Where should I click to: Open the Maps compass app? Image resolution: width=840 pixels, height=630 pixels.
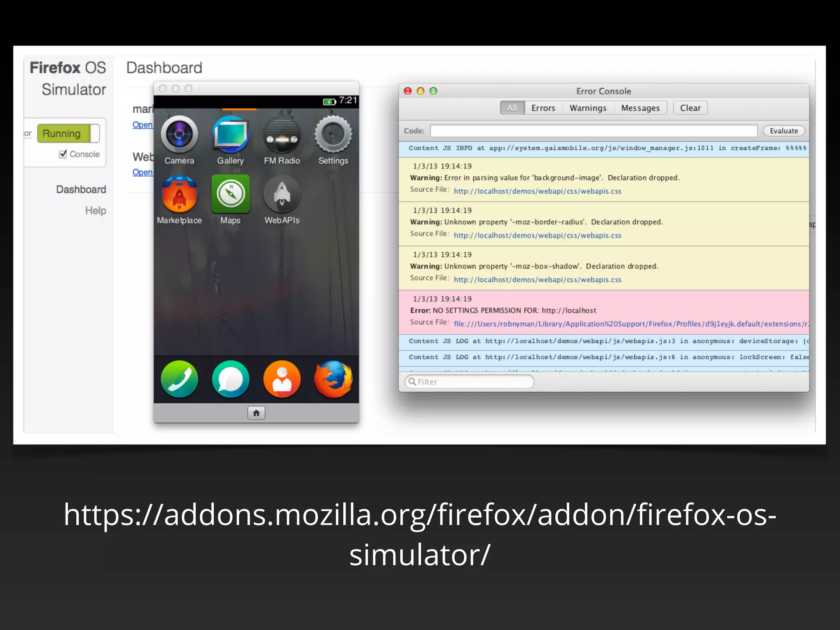[x=231, y=194]
